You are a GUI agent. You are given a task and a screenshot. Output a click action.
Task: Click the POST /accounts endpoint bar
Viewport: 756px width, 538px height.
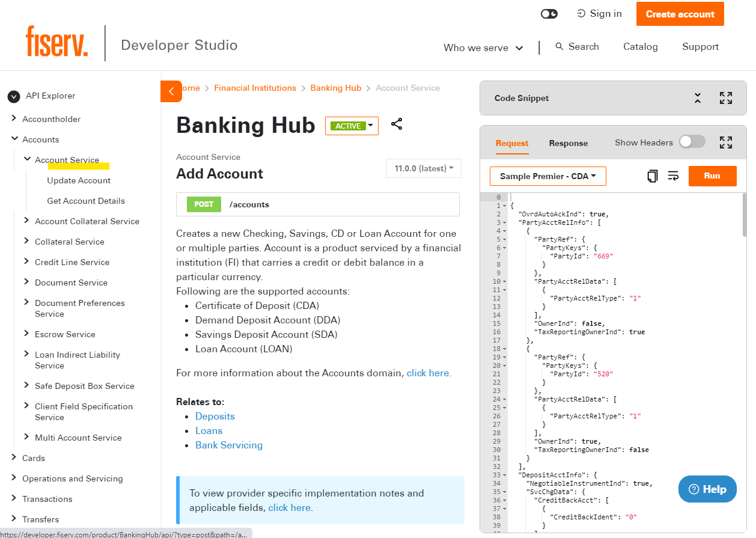pos(318,204)
